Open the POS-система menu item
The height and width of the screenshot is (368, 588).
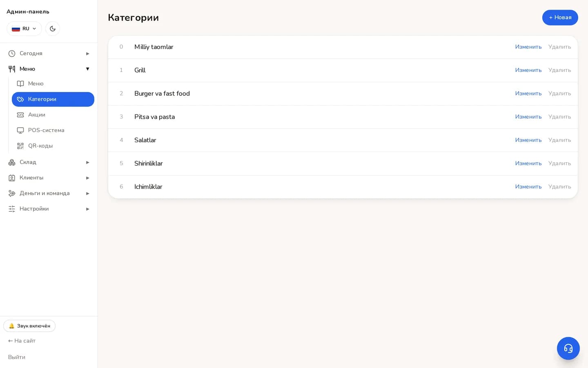pos(53,130)
